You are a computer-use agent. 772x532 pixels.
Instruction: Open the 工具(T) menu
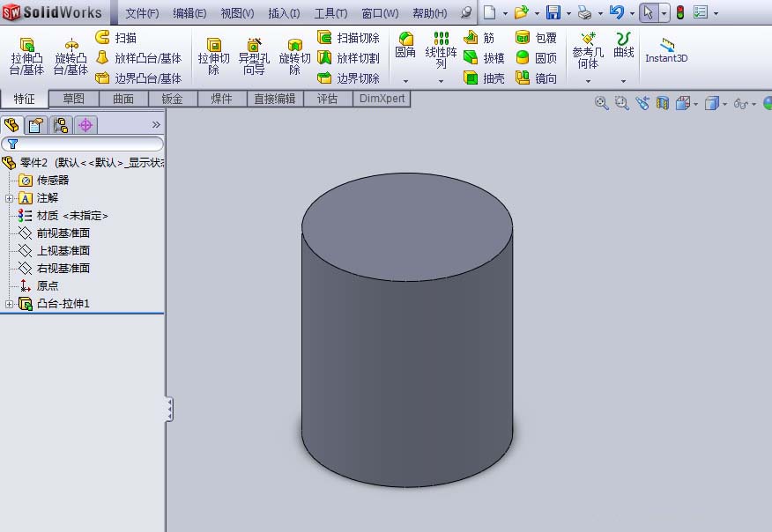click(330, 13)
